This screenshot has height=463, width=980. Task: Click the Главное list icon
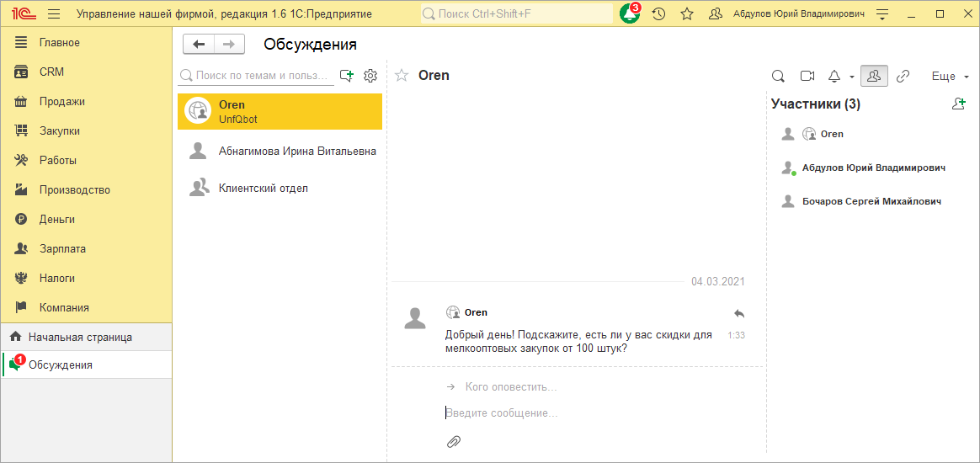pyautogui.click(x=21, y=42)
